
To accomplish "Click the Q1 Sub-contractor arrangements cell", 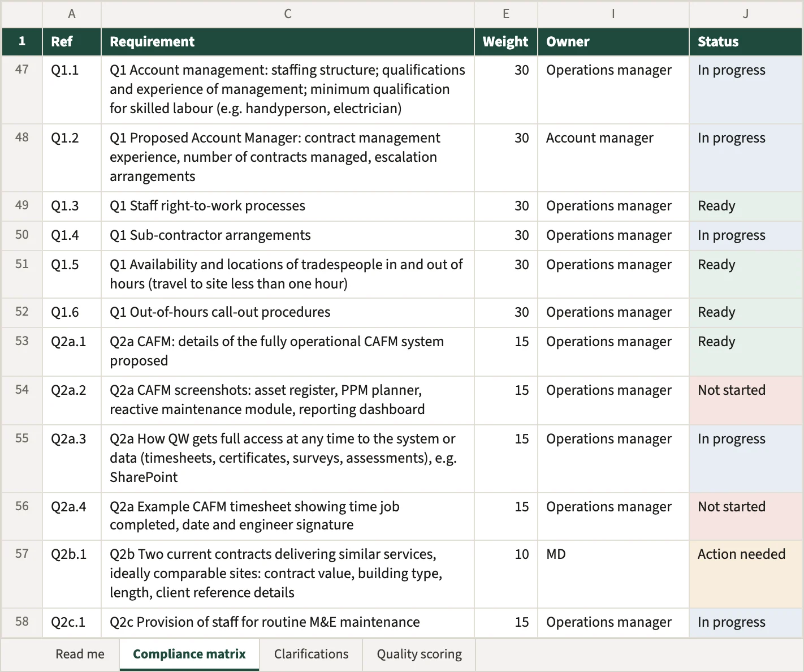I will click(288, 236).
